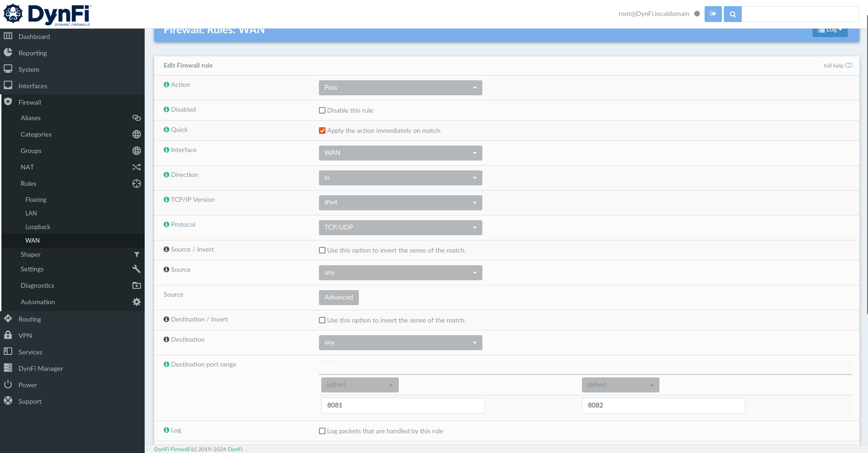
Task: Click the Power icon in sidebar
Action: [8, 384]
